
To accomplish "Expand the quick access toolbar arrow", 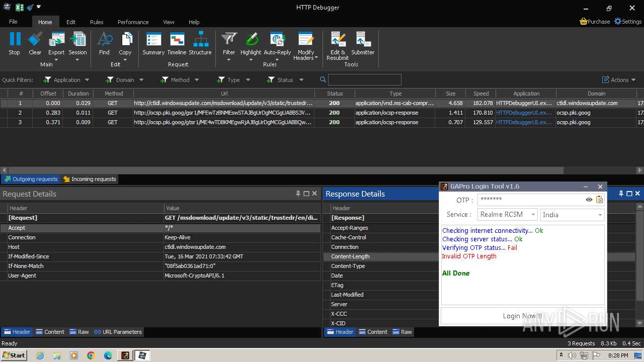I will tap(39, 7).
